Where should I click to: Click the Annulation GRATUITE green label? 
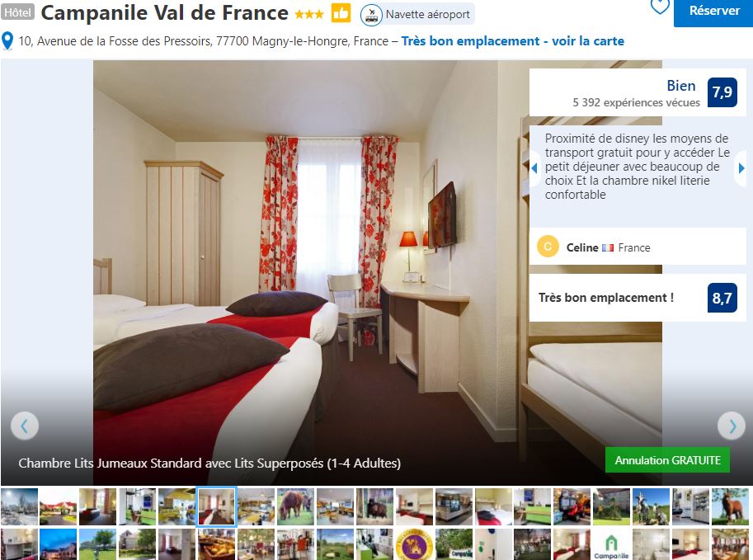pos(667,460)
